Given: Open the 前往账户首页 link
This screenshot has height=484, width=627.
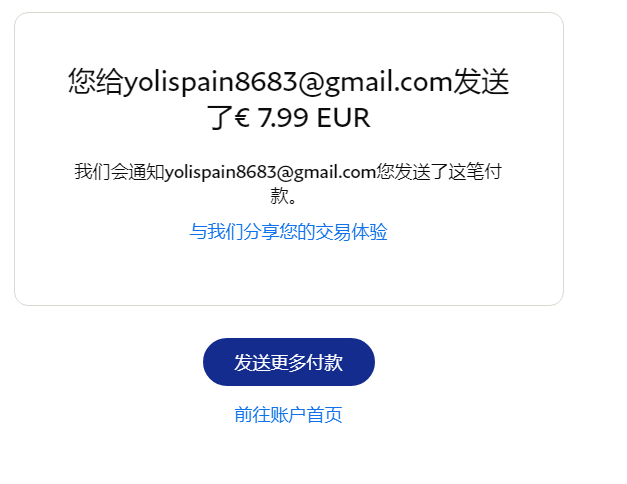Looking at the screenshot, I should [288, 414].
